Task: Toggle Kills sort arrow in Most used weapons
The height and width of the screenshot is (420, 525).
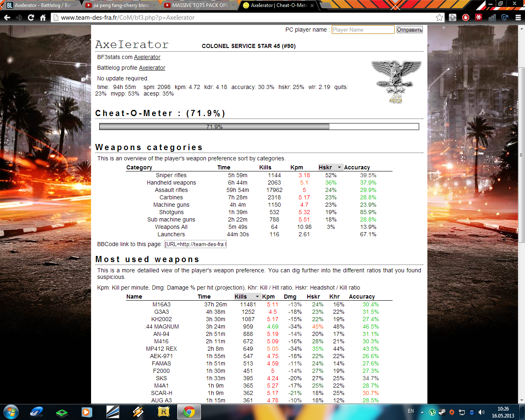Action: click(257, 297)
